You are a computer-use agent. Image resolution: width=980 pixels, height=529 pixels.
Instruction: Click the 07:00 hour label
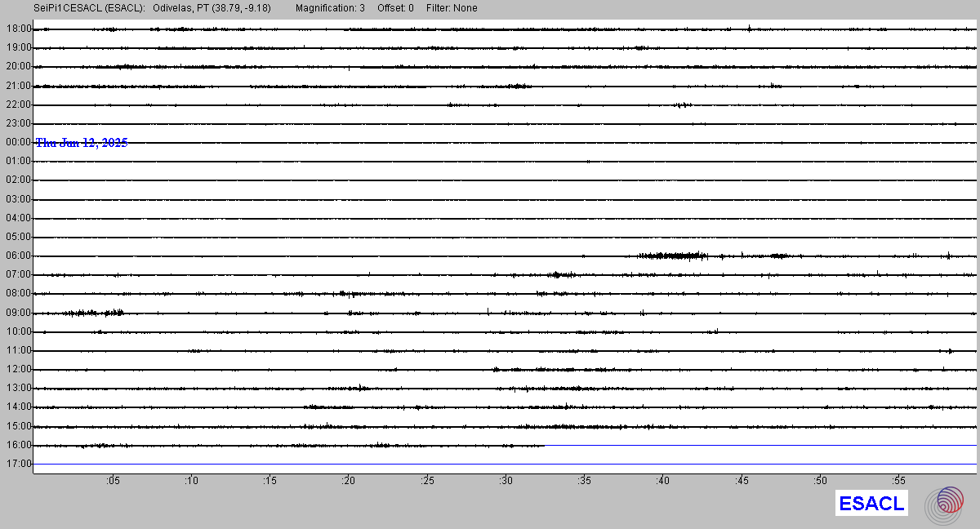click(x=18, y=274)
